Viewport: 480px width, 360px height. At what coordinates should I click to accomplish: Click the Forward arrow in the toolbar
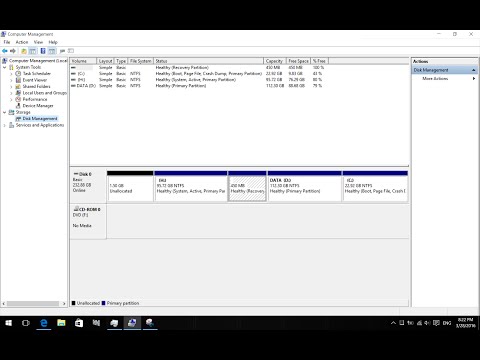point(13,51)
